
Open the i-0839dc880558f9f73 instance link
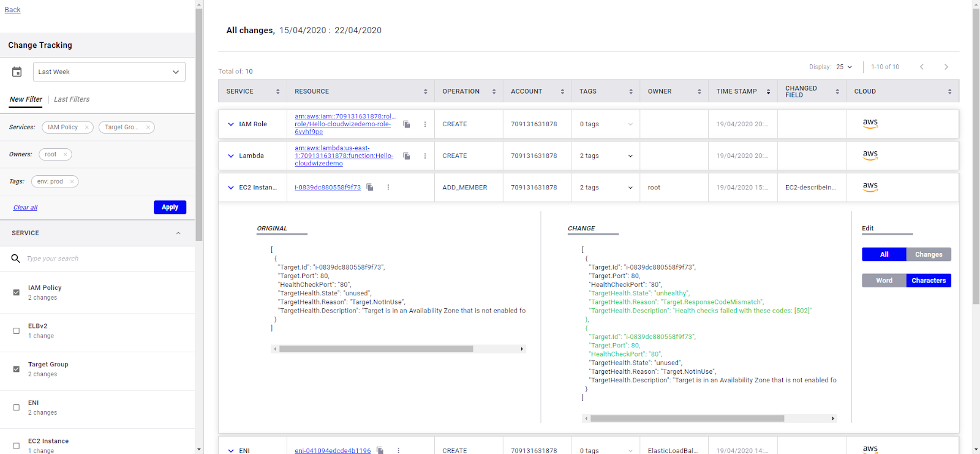click(x=328, y=187)
